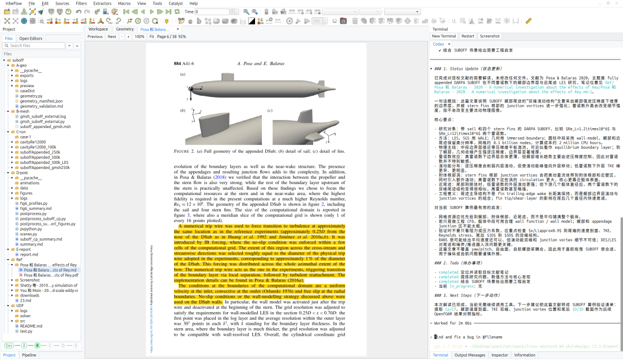Select the report.md file
Screen dimensions: 623x364
pos(29,254)
